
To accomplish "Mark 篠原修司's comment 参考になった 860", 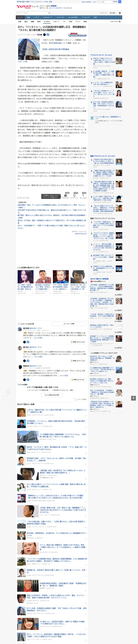I will coord(78,380).
